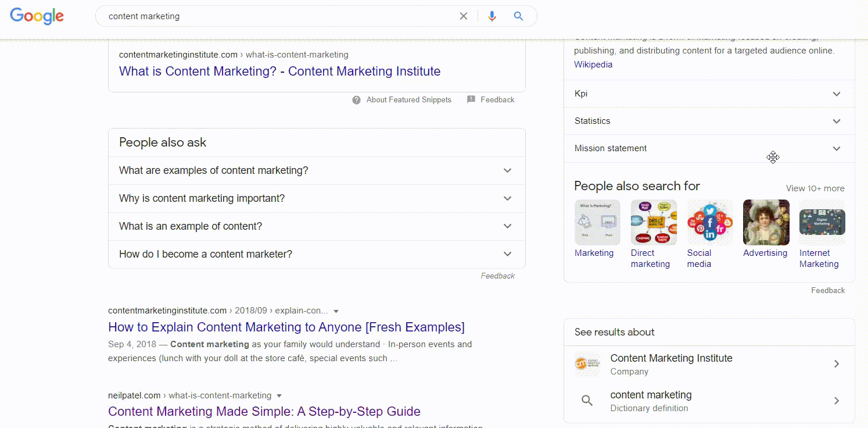Open Content Marketing Institute company result arrow
868x428 pixels.
pos(837,364)
